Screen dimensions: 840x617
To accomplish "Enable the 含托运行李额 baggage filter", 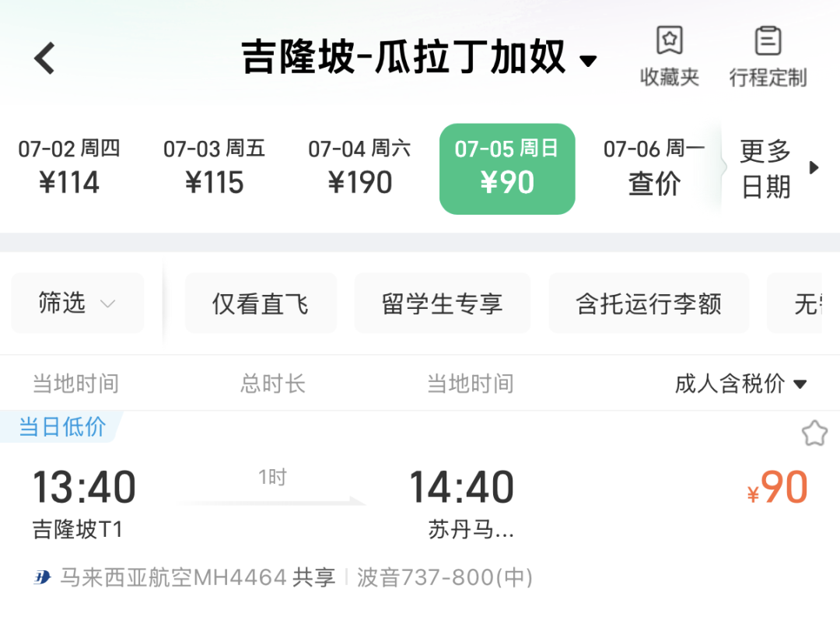I will point(649,303).
